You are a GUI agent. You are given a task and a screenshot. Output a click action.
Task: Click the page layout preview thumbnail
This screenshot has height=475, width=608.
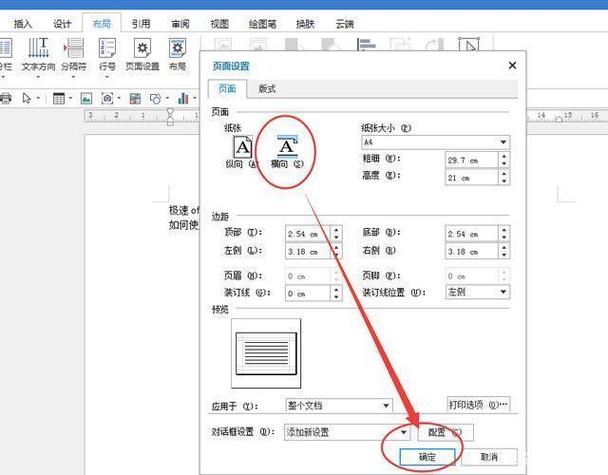(266, 353)
